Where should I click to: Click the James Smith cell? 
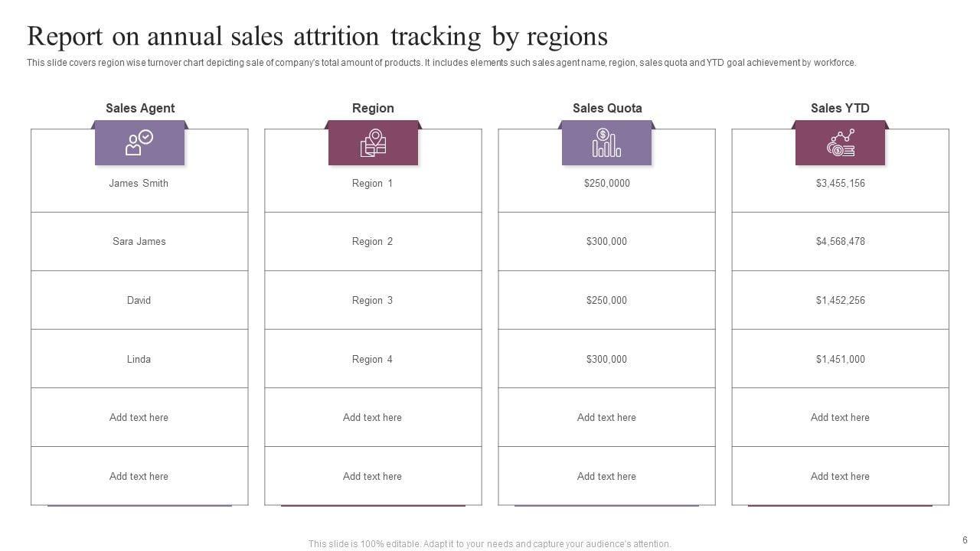139,184
